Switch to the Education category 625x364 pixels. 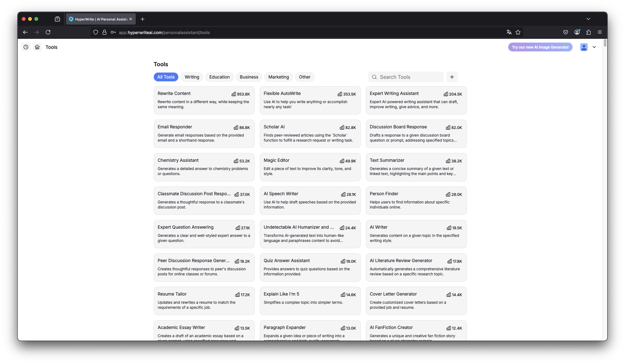click(219, 77)
